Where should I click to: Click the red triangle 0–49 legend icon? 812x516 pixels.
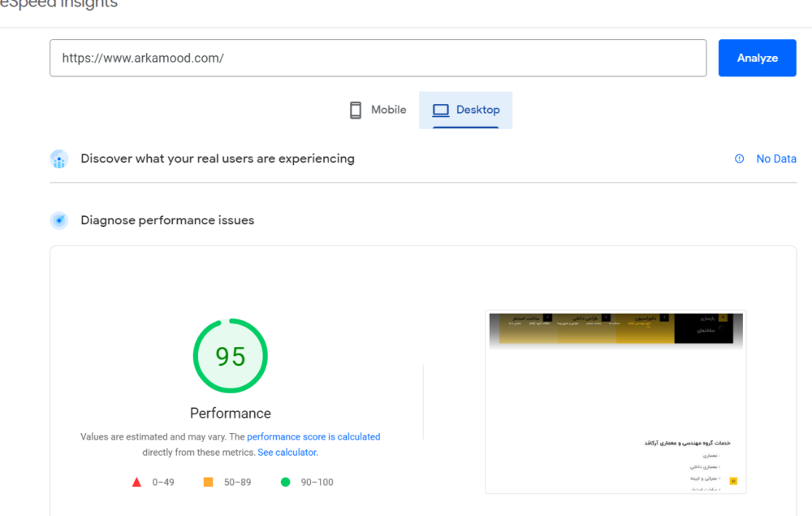click(137, 482)
